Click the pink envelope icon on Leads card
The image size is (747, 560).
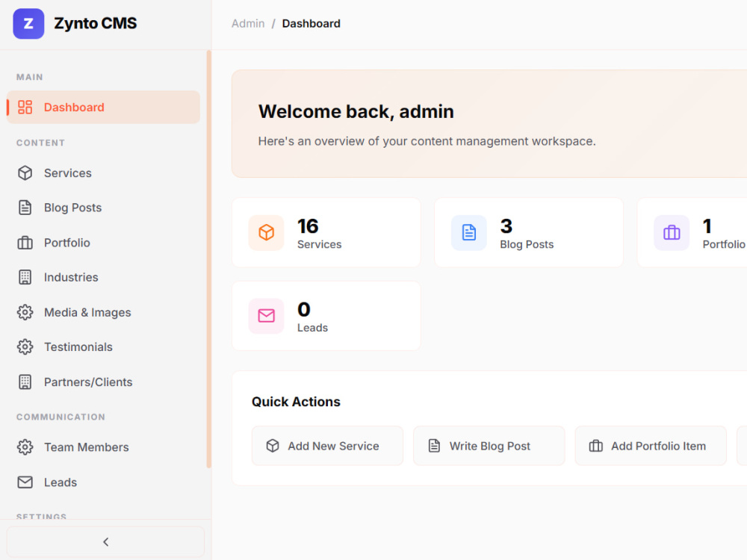[x=267, y=316]
